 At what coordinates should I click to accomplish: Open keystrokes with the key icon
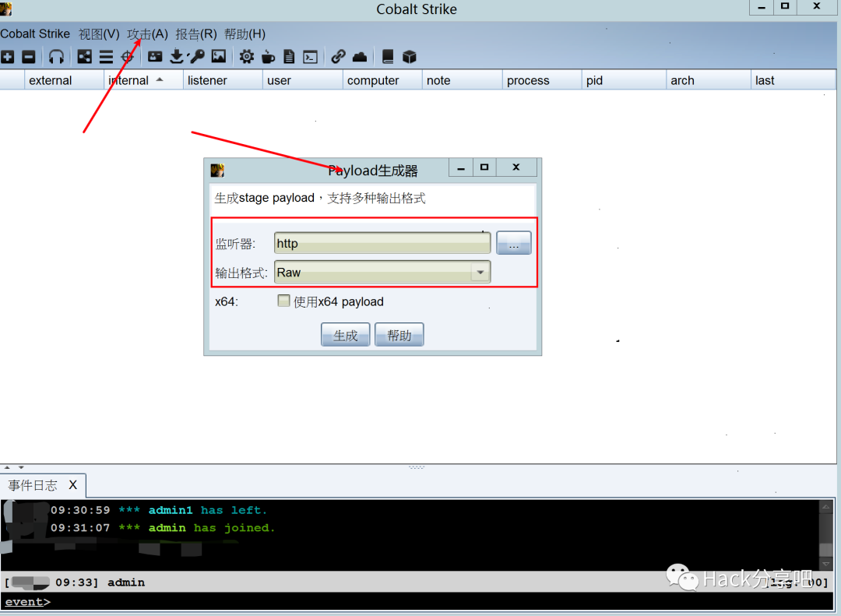[x=197, y=56]
